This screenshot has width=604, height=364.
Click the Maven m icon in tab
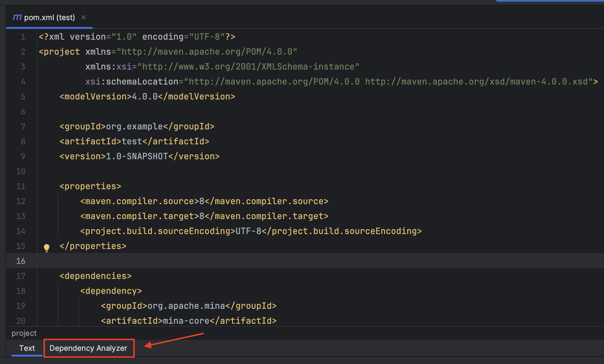pyautogui.click(x=17, y=18)
